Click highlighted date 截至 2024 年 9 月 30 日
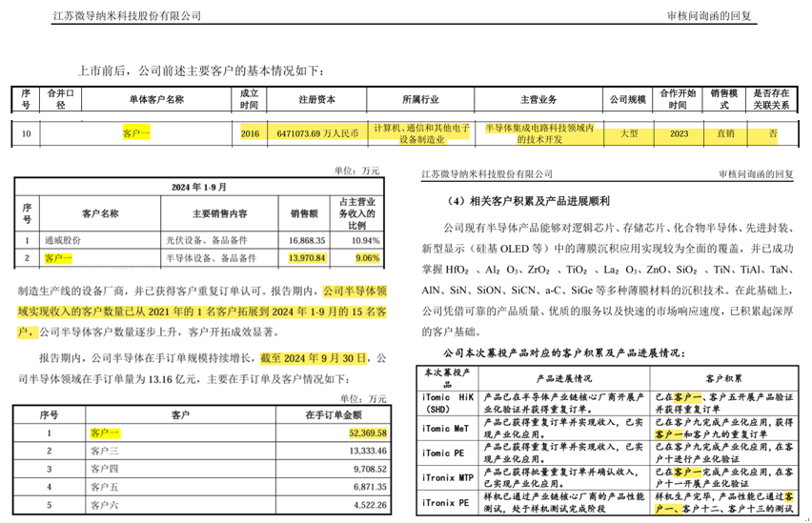 click(314, 358)
